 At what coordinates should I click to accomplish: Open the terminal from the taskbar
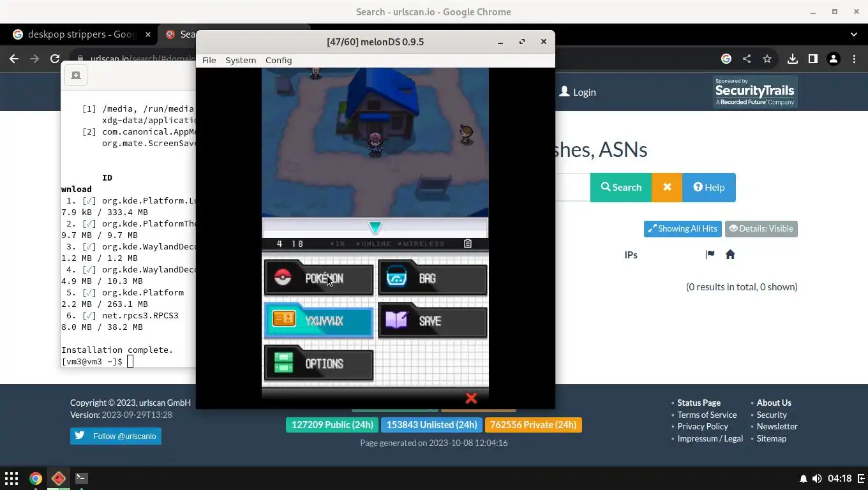point(81,478)
